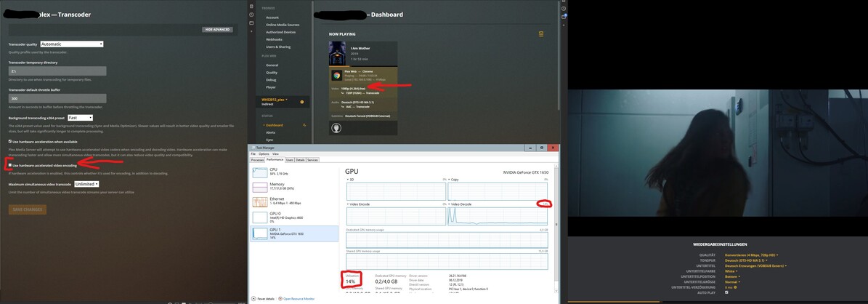Click the Save Changes button
Viewport: 868px width, 304px height.
[x=27, y=209]
